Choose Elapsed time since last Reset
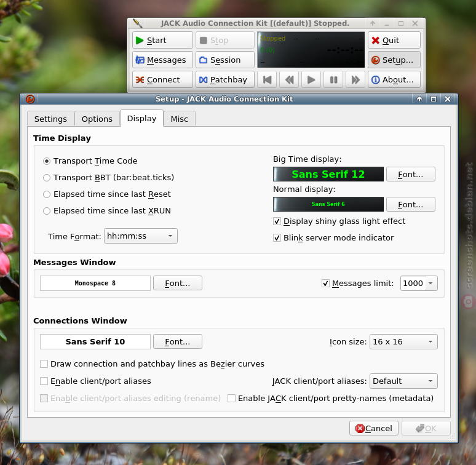476x465 pixels. 107,194
